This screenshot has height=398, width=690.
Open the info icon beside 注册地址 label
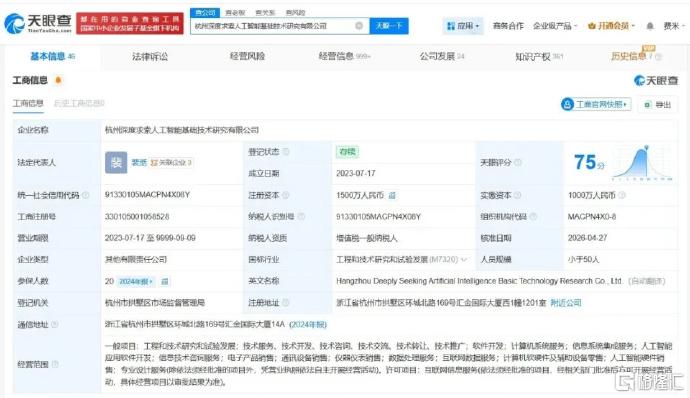[286, 302]
